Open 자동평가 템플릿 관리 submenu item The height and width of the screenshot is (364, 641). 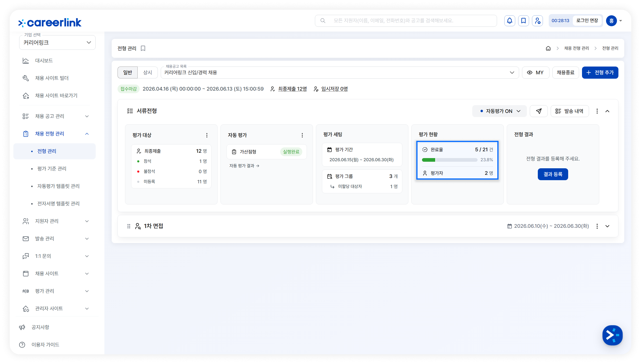pyautogui.click(x=58, y=186)
